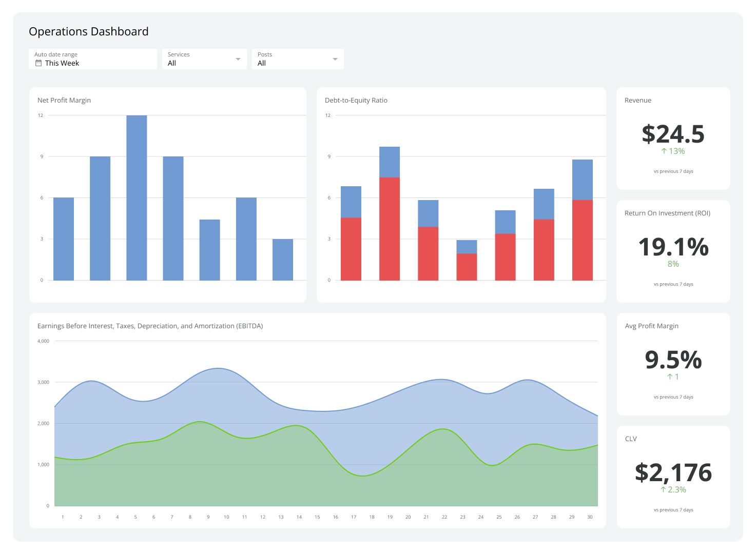Select the Debt-to-Equity Ratio chart title
The image size is (756, 554).
(356, 100)
